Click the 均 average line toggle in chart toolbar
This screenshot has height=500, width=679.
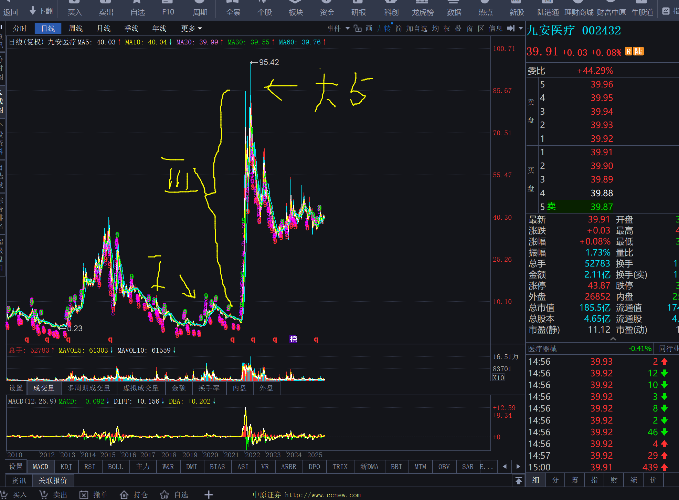436,29
